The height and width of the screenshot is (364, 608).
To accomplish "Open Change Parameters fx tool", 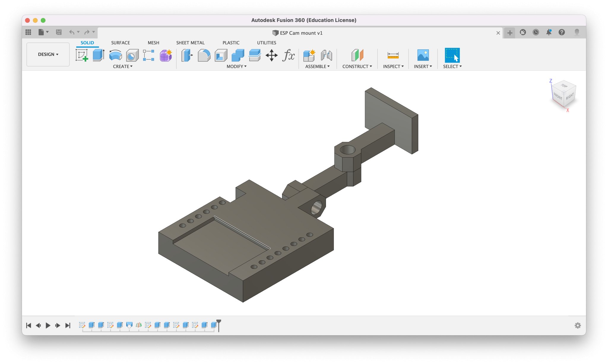I will pos(288,55).
